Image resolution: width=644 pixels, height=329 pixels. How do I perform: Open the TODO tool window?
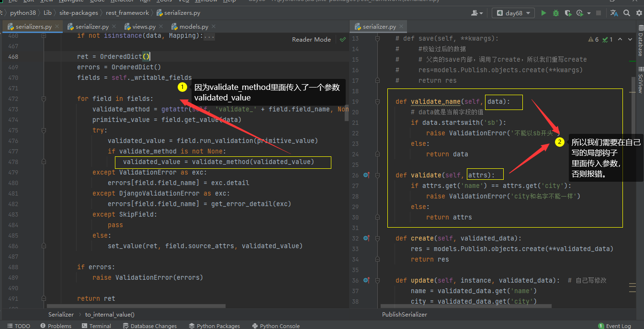click(18, 326)
